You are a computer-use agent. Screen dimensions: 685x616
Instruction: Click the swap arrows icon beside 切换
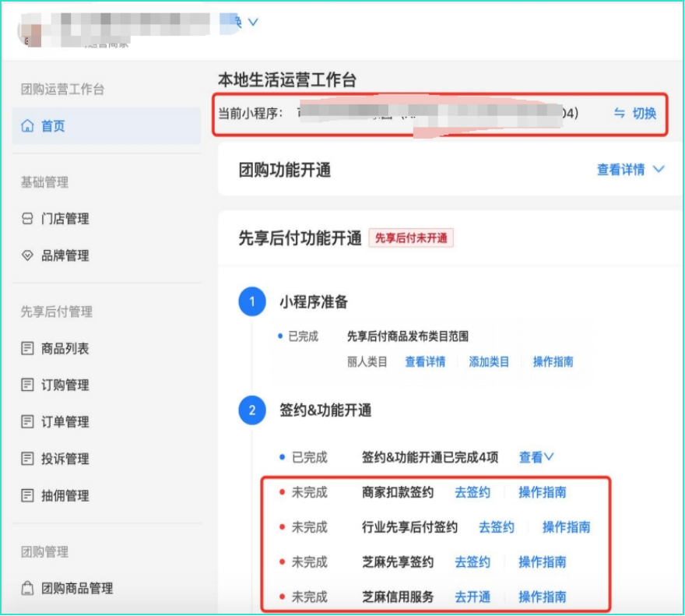(620, 114)
